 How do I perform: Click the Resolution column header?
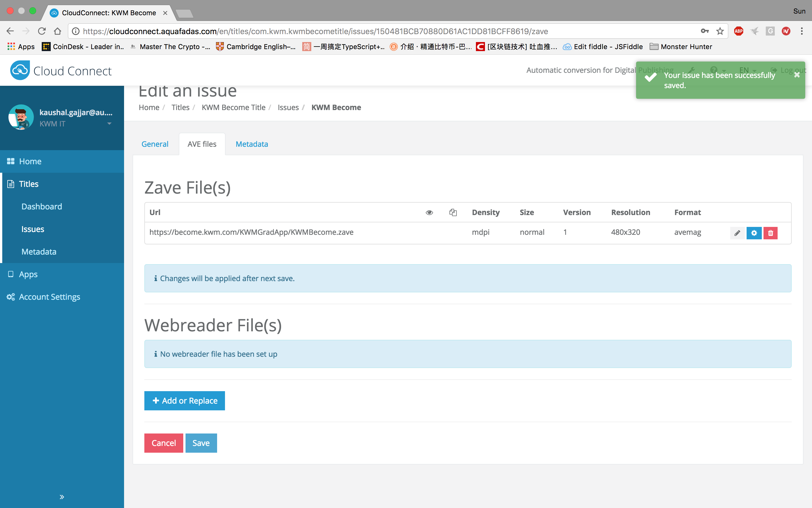pyautogui.click(x=630, y=212)
